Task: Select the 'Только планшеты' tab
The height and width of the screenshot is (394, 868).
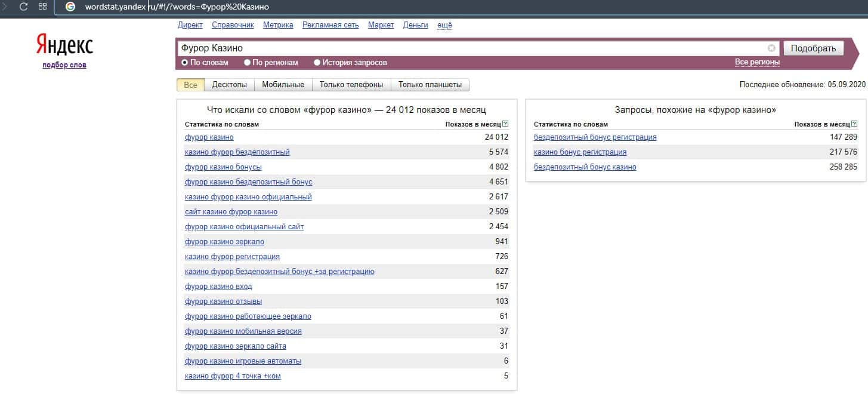Action: tap(430, 85)
